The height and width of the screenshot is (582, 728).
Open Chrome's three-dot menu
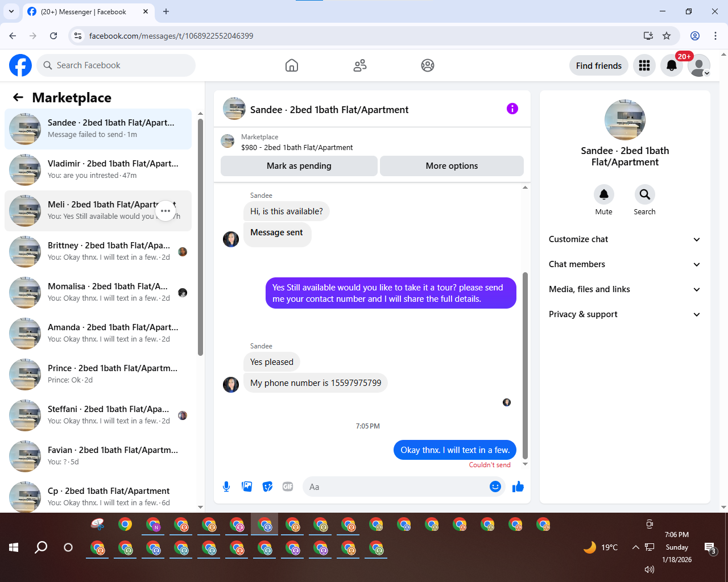click(x=715, y=36)
